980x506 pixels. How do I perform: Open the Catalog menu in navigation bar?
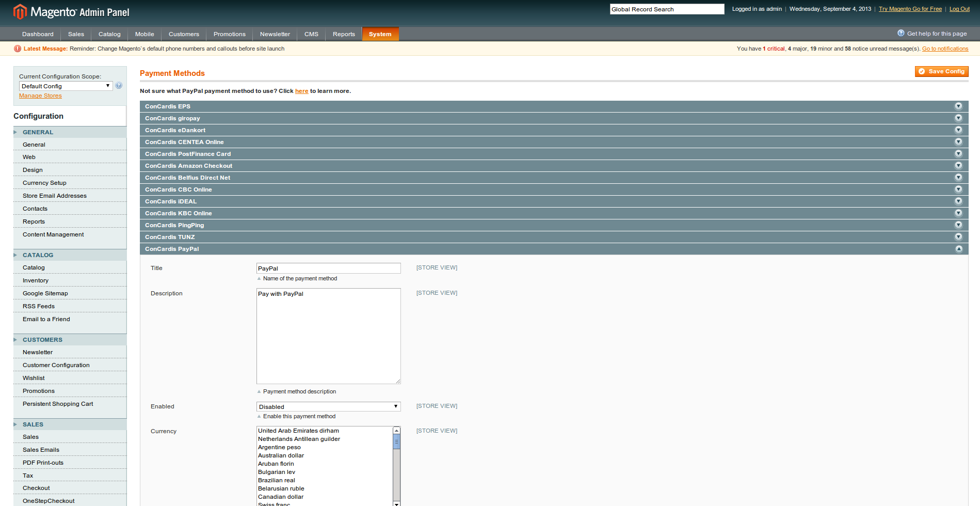(x=109, y=34)
